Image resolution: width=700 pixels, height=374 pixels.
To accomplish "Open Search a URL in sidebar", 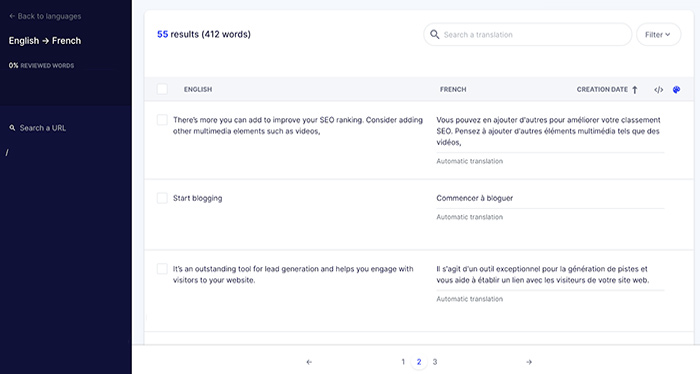I will (x=42, y=128).
